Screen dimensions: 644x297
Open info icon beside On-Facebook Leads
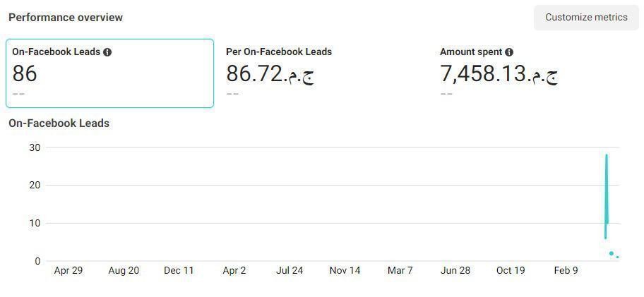coord(107,52)
